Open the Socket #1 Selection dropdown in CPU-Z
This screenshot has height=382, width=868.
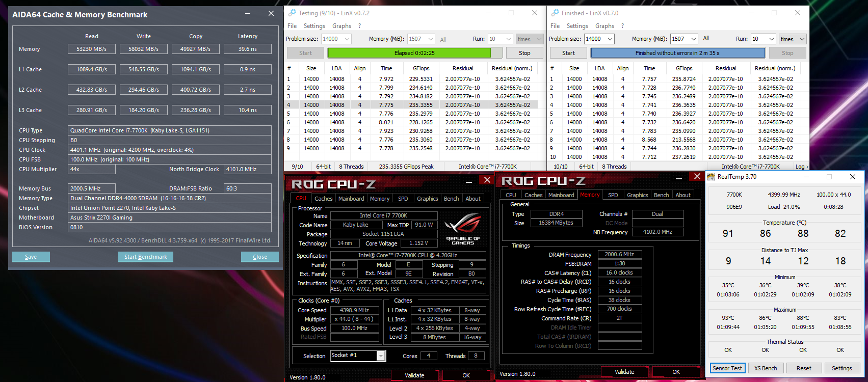(x=381, y=356)
